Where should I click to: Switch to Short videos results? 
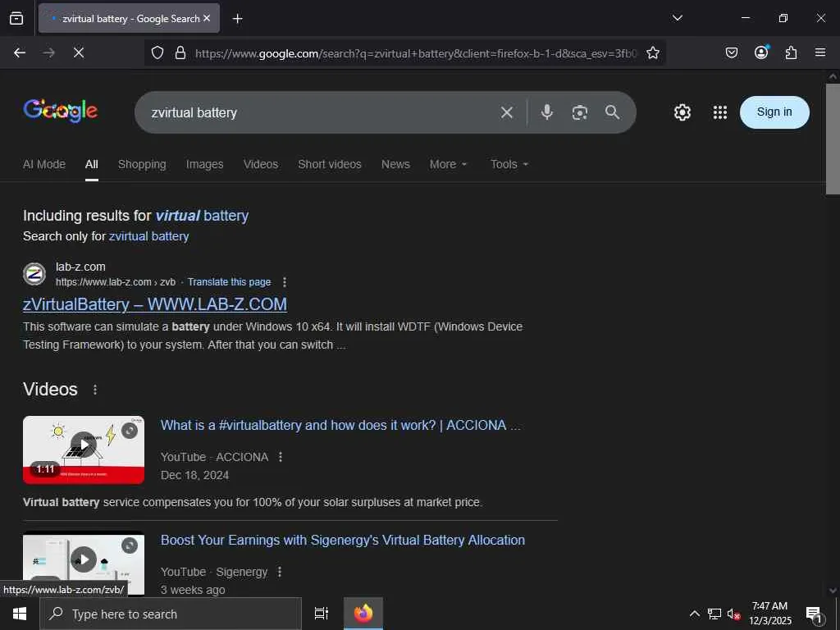[x=330, y=164]
